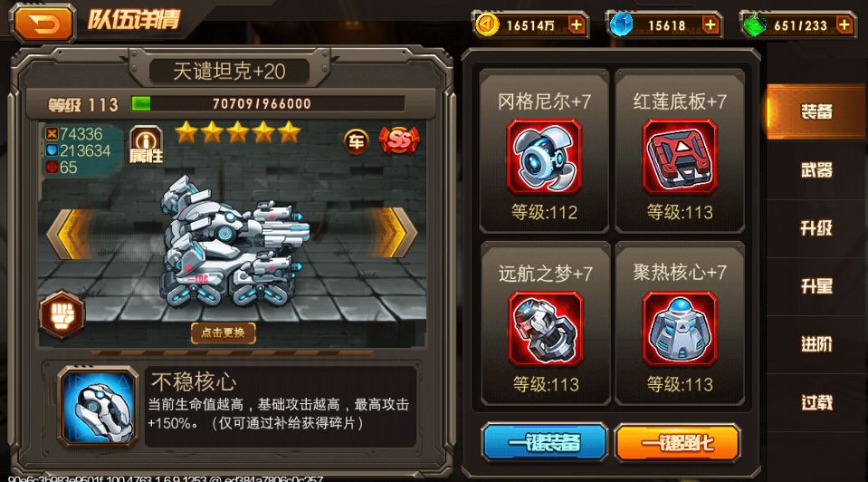Open the 属性 info icon
Screen dimensions: 868x482
click(146, 144)
